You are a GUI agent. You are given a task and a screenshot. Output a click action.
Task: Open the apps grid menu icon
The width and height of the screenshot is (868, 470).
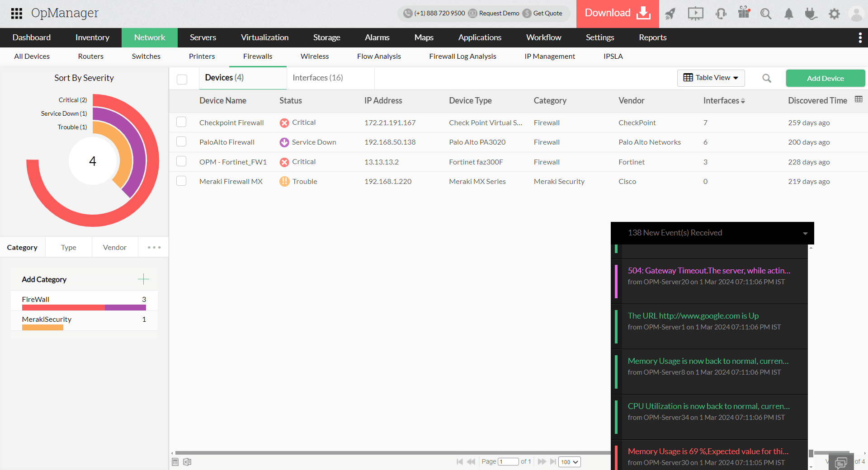coord(17,13)
